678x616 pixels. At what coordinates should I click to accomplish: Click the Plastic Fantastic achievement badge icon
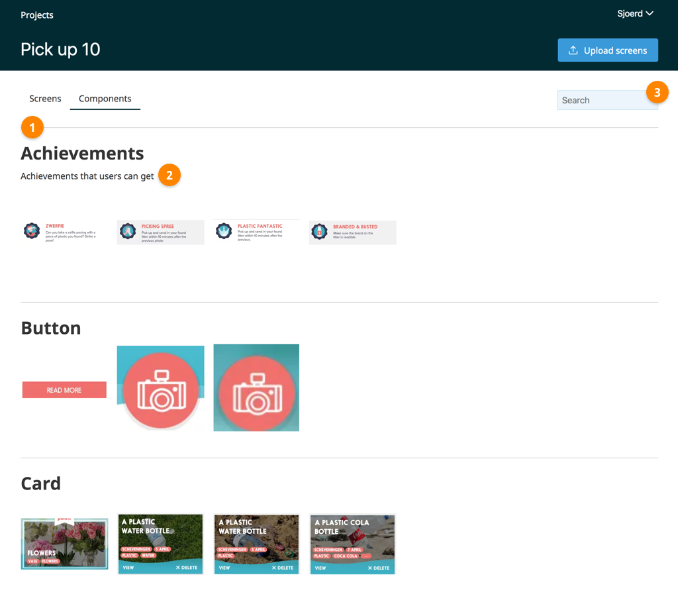pos(224,231)
